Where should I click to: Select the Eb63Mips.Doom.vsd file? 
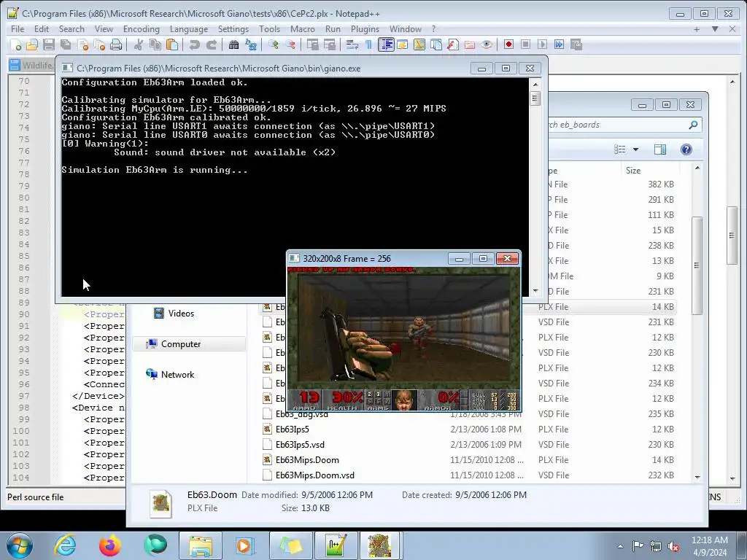(x=314, y=475)
